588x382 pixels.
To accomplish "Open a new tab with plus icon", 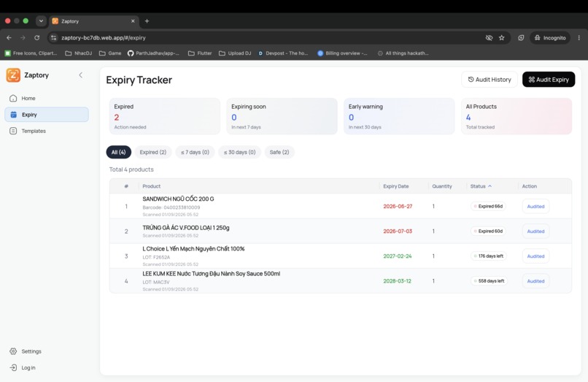I will point(147,21).
